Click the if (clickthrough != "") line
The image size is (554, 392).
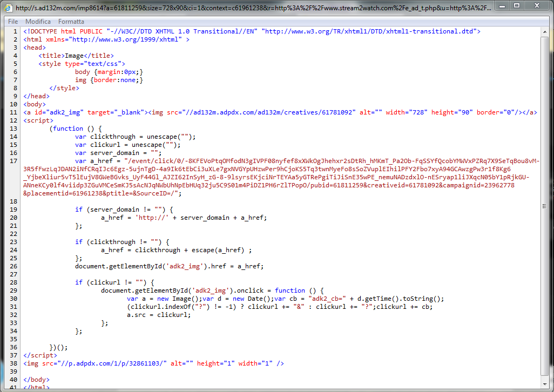click(122, 242)
